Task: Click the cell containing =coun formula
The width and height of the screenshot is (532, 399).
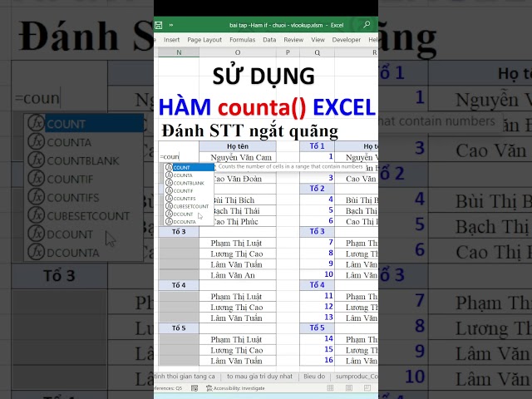Action: click(179, 157)
